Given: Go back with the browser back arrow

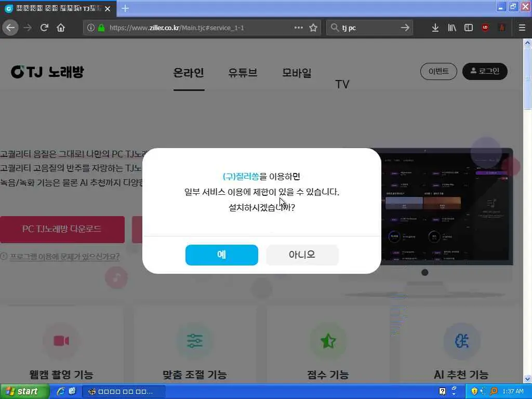Looking at the screenshot, I should point(10,28).
